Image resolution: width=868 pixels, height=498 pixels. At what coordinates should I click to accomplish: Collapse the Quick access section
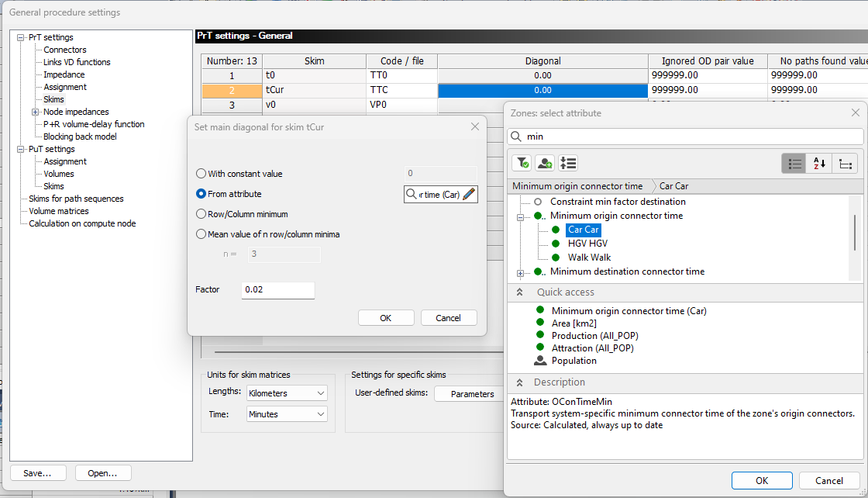[519, 292]
